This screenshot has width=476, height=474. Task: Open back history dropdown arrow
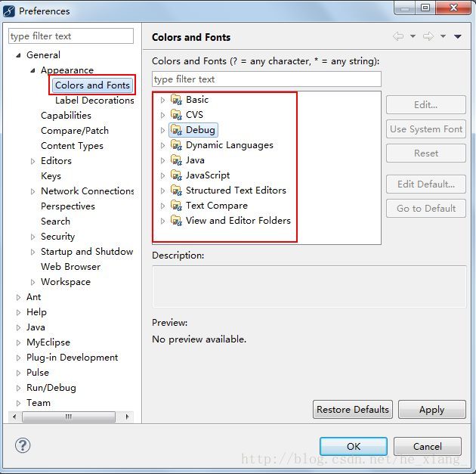413,36
